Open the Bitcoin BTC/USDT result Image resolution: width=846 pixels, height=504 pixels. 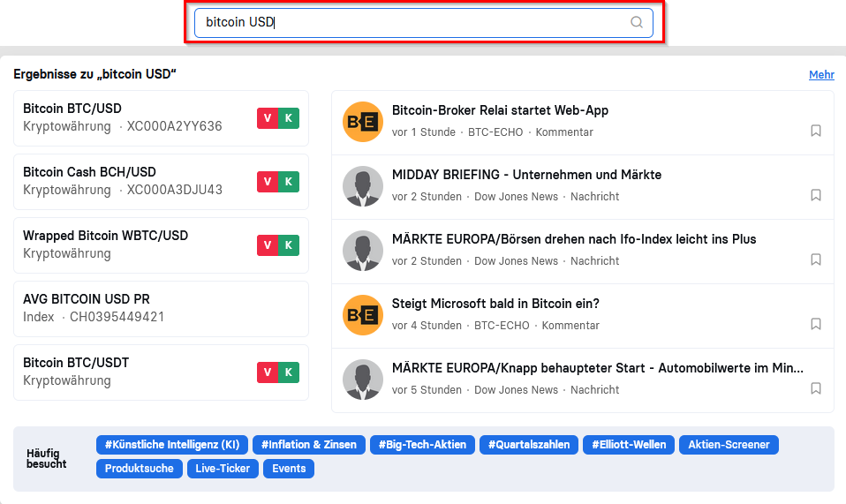(x=161, y=372)
